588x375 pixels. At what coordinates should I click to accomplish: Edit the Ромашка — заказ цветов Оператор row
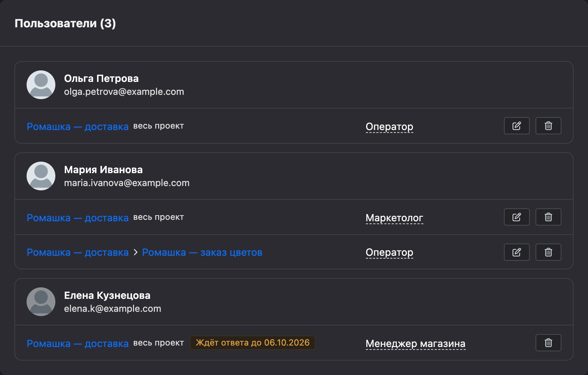click(516, 252)
